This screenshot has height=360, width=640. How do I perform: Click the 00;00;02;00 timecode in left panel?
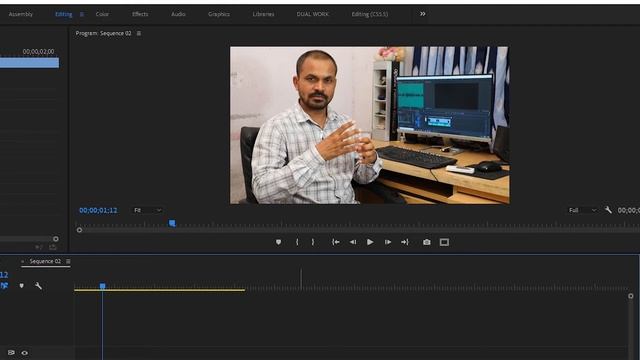[x=38, y=52]
